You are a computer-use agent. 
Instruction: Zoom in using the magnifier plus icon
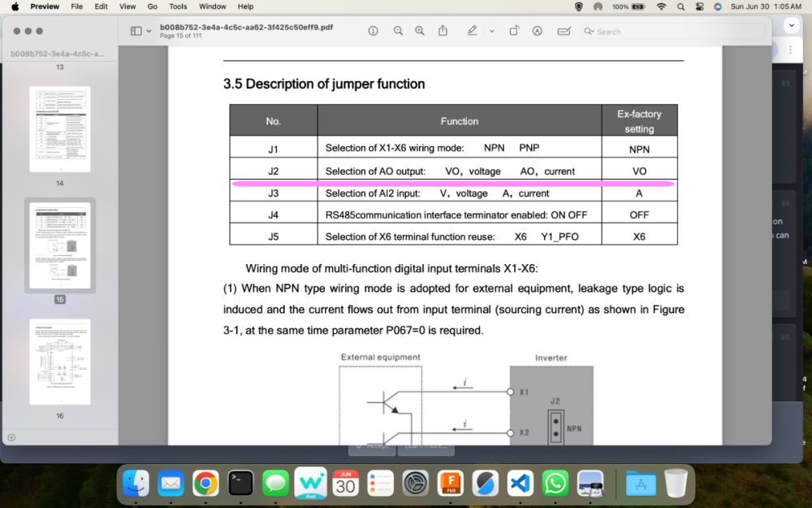pos(420,31)
